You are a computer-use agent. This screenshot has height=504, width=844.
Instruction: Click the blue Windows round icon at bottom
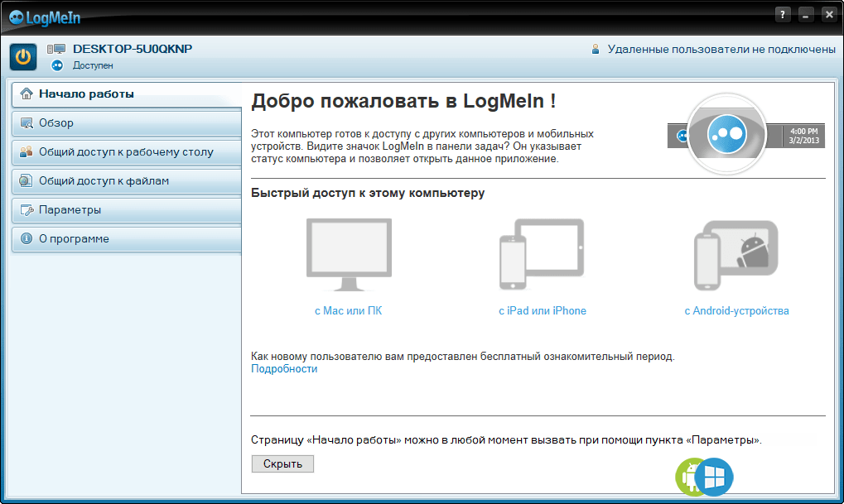point(714,478)
